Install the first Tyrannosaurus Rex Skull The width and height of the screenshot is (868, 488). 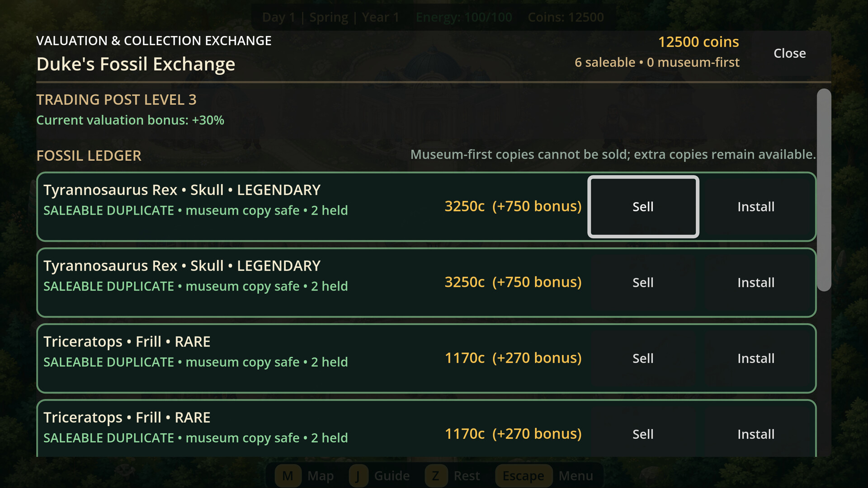tap(756, 206)
